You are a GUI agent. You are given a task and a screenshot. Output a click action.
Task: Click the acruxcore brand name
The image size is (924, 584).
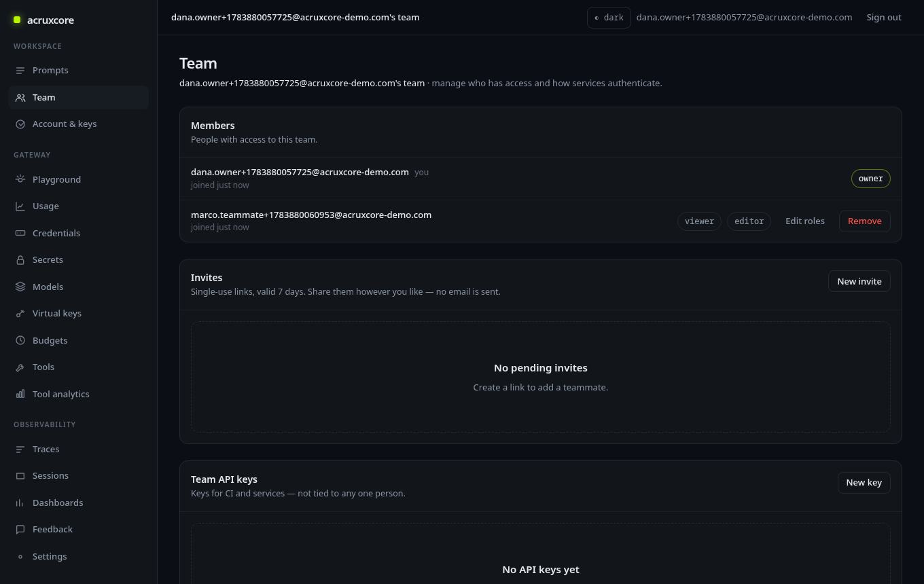(50, 20)
